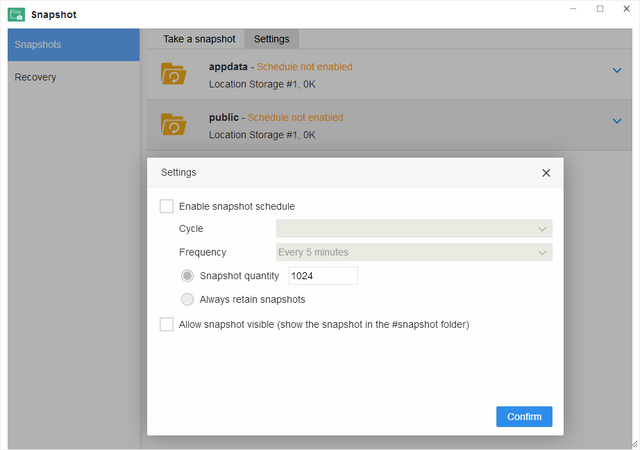Close the Settings dialog with X
The height and width of the screenshot is (450, 640).
[x=546, y=173]
